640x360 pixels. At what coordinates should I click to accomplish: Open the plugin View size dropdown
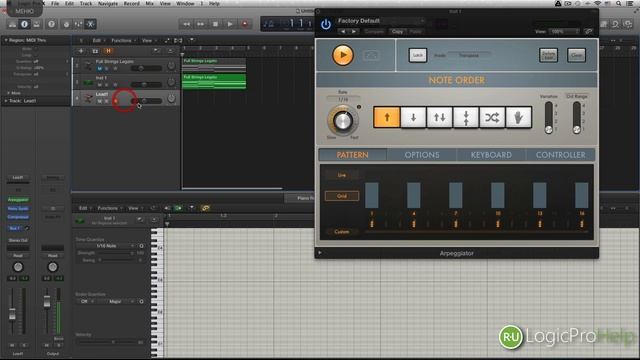pos(564,31)
